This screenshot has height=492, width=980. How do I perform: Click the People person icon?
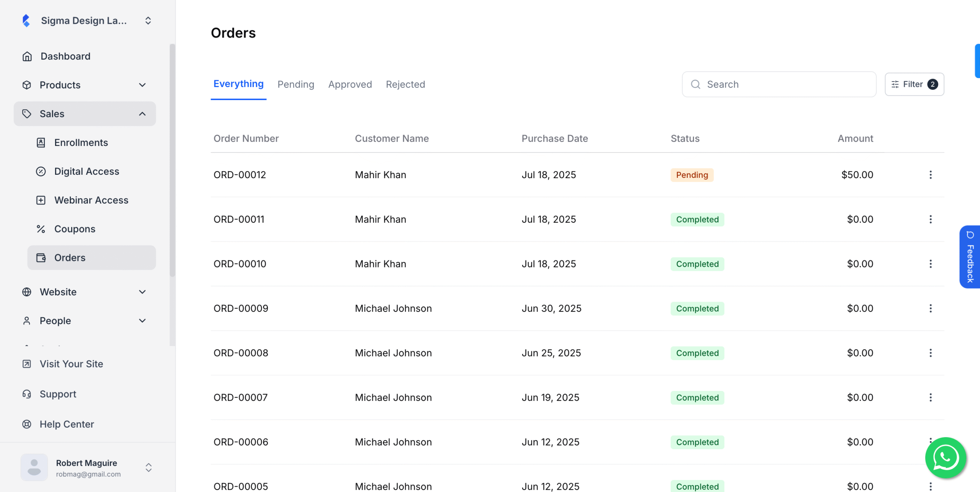point(27,321)
